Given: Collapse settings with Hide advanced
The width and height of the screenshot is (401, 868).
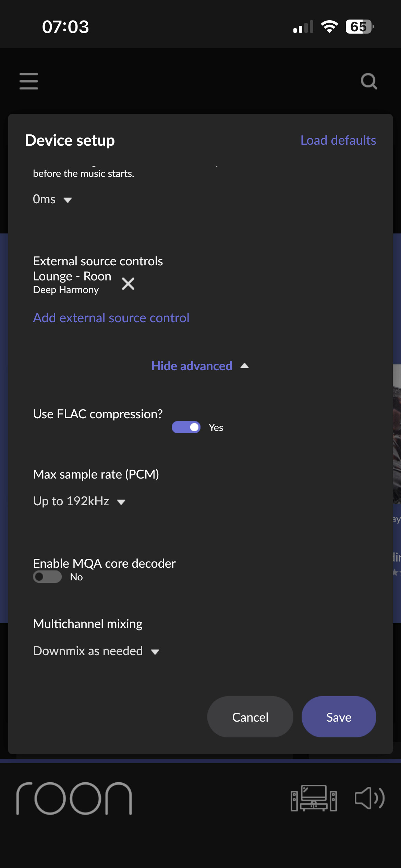Looking at the screenshot, I should [x=200, y=366].
